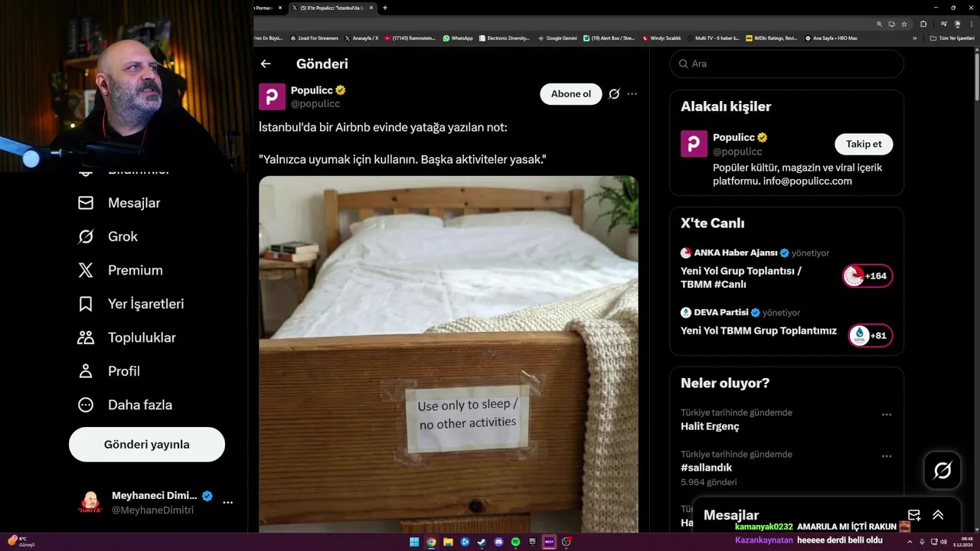
Task: Click the zoom magnifier icon in address bar
Action: pyautogui.click(x=880, y=24)
